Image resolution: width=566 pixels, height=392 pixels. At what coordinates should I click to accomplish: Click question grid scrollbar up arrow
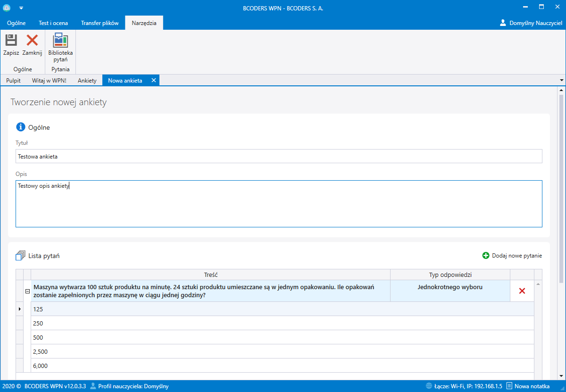[538, 284]
